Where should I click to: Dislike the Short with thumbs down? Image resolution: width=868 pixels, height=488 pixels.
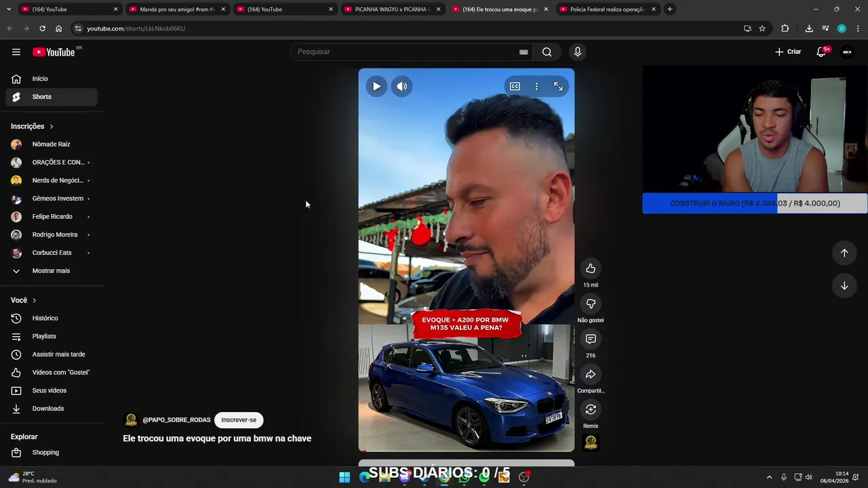[x=591, y=304]
